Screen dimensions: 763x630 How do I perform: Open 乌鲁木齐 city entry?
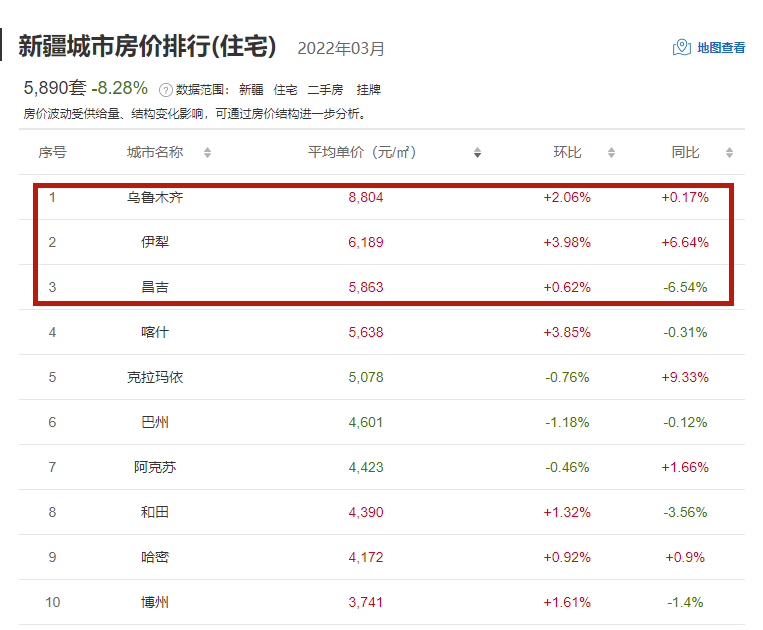[x=155, y=198]
